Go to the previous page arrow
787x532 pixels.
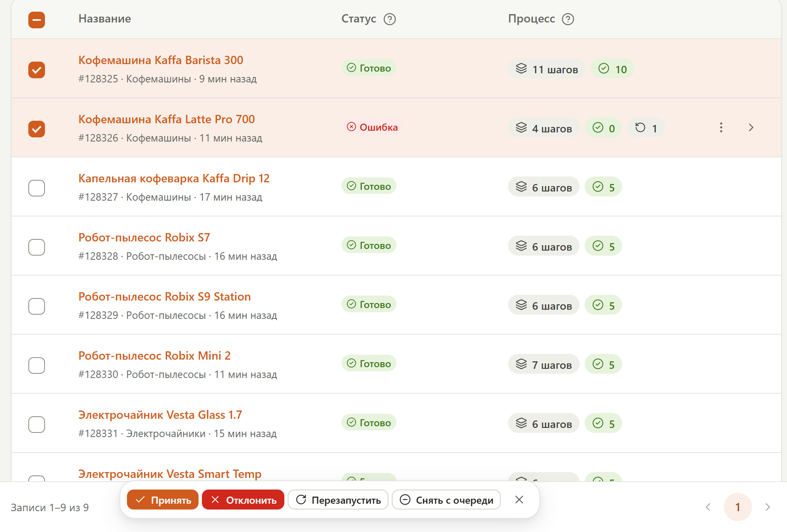pyautogui.click(x=708, y=507)
